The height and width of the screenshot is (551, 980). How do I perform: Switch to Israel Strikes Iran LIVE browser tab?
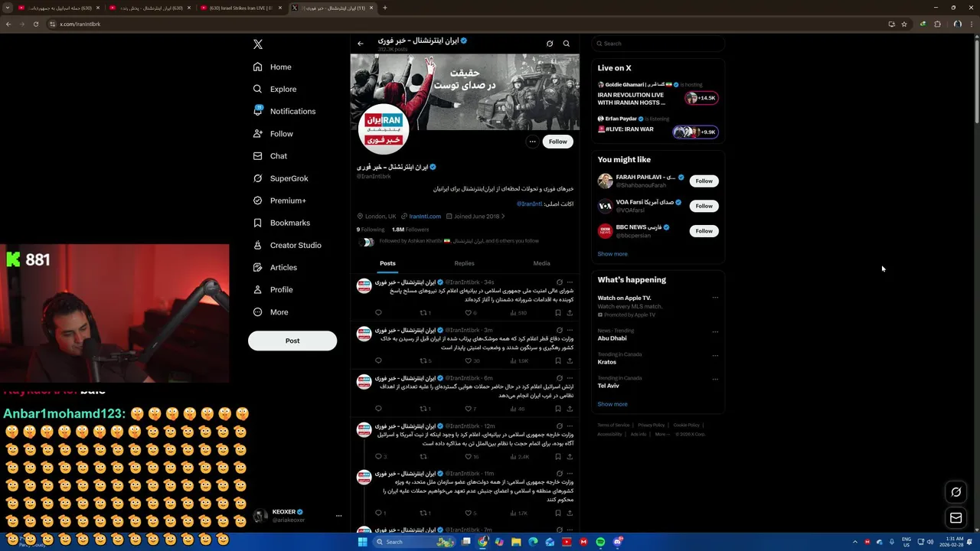pyautogui.click(x=240, y=8)
